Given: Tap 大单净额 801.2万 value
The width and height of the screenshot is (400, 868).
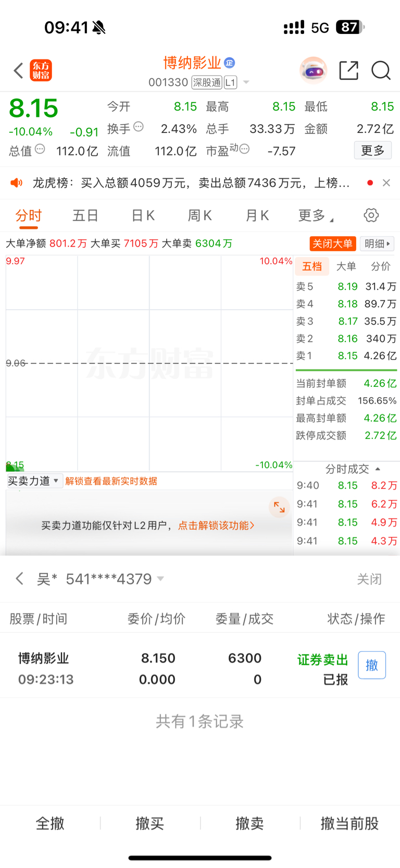Looking at the screenshot, I should pyautogui.click(x=68, y=243).
